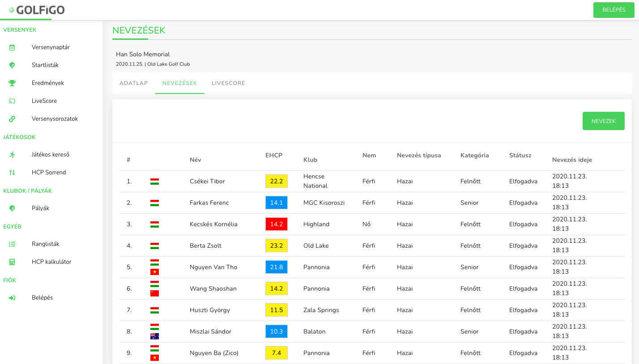The height and width of the screenshot is (364, 639).
Task: Click yellow 7.4 EHCP badge
Action: point(277,353)
